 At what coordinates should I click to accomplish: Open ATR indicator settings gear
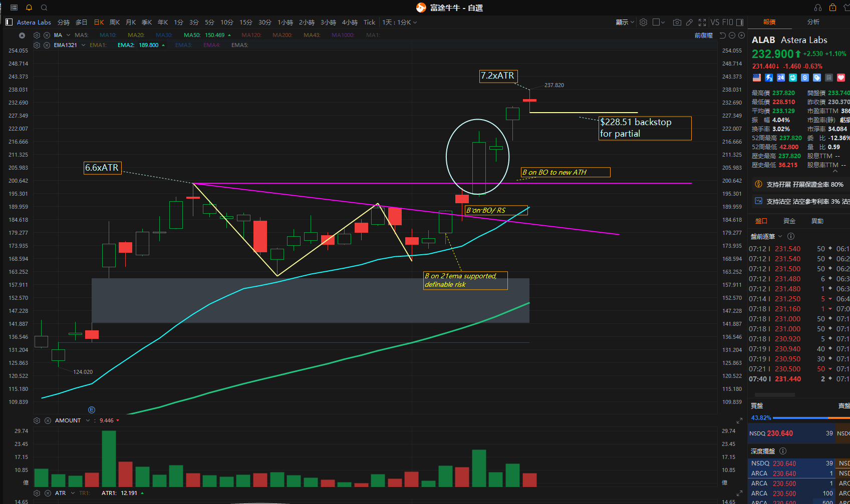pyautogui.click(x=37, y=493)
